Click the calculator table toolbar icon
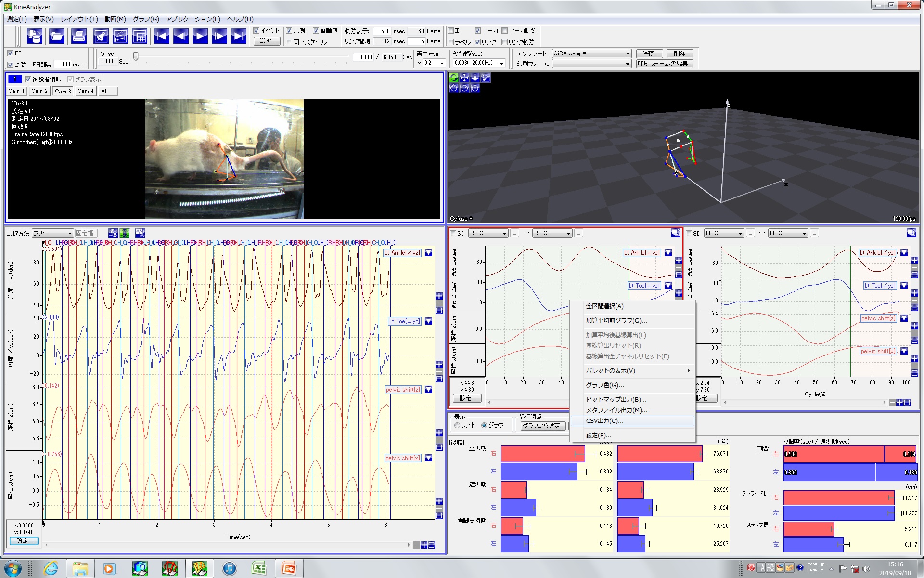This screenshot has width=924, height=578. point(140,36)
